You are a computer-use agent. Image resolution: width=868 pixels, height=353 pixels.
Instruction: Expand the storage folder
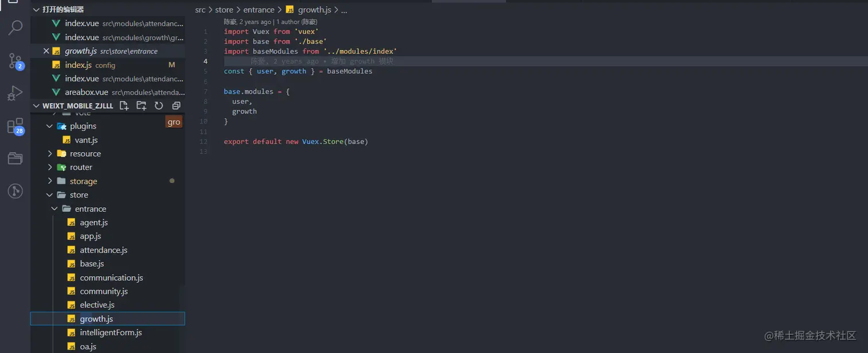(x=49, y=181)
